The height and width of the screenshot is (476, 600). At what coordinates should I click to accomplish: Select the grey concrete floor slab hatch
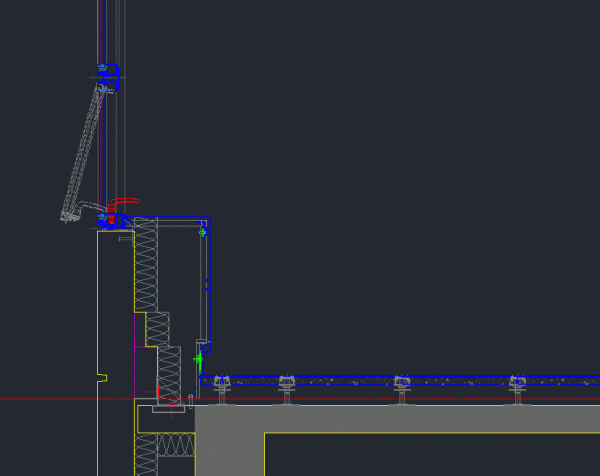(398, 419)
